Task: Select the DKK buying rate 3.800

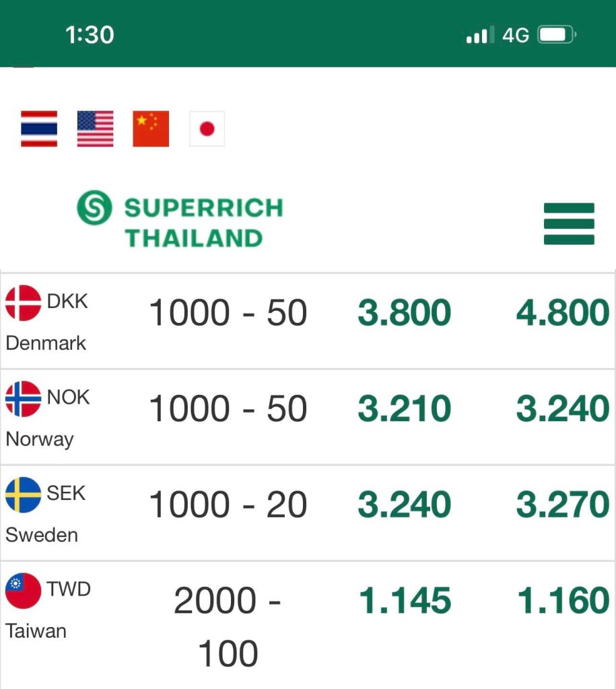Action: click(404, 314)
